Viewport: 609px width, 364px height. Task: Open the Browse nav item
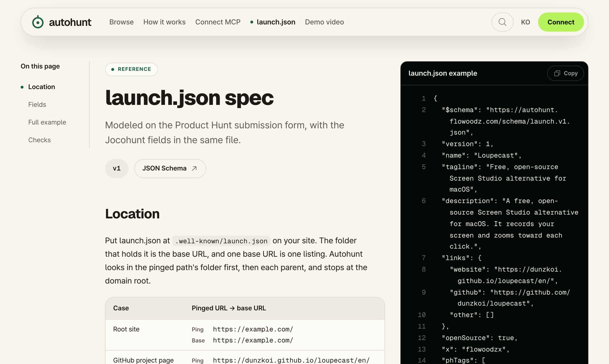(x=122, y=22)
